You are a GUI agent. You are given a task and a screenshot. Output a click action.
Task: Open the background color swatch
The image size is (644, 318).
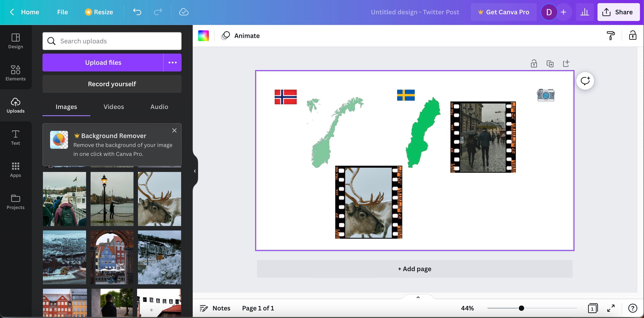(203, 36)
